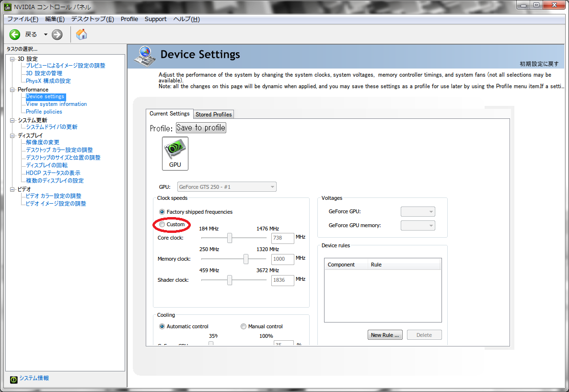Click the green Back arrow icon

(x=15, y=35)
